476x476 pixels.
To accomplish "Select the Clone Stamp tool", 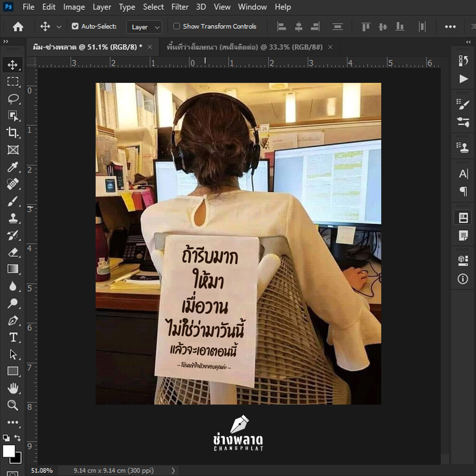I will [x=12, y=218].
